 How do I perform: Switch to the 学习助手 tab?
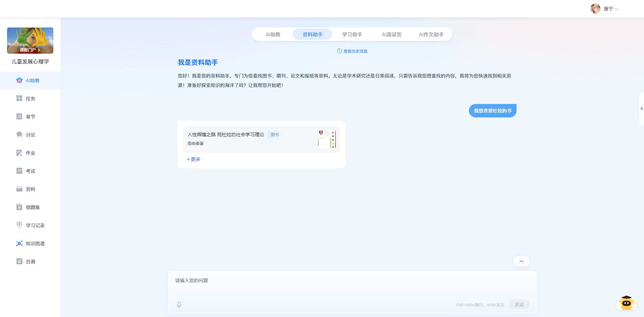(352, 35)
